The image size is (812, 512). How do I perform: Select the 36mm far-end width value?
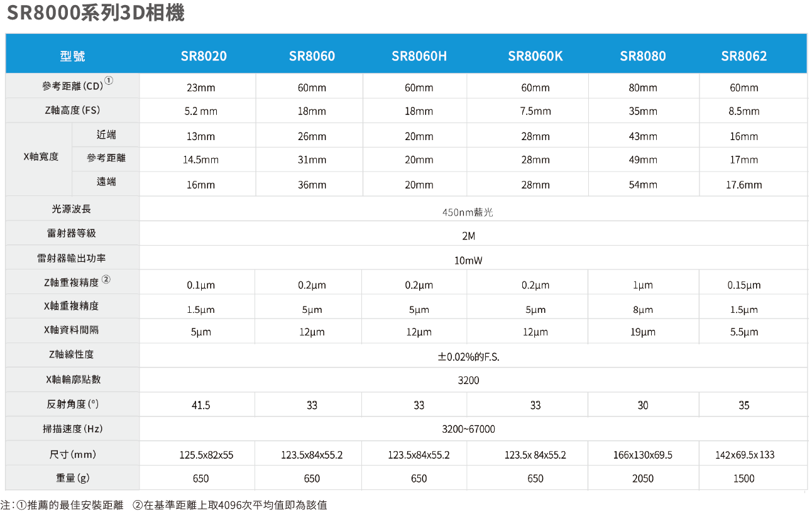pyautogui.click(x=312, y=185)
